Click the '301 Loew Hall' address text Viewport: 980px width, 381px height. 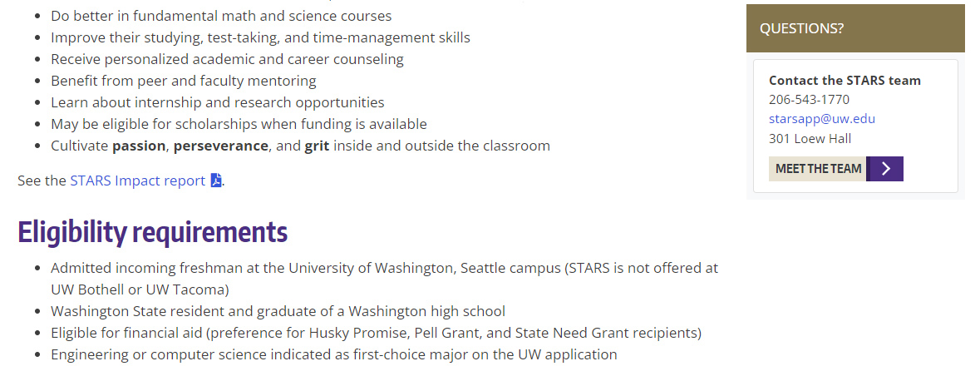(810, 139)
